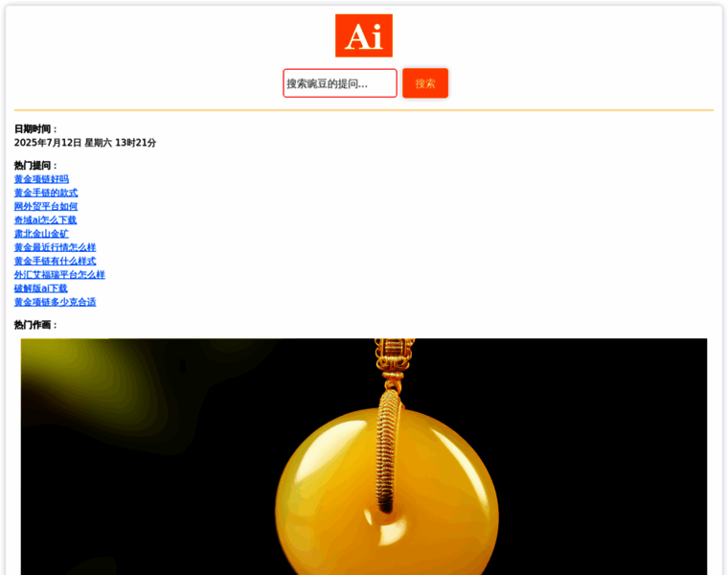Screen dimensions: 728x575
Task: Click the orange Ai logo
Action: click(364, 35)
